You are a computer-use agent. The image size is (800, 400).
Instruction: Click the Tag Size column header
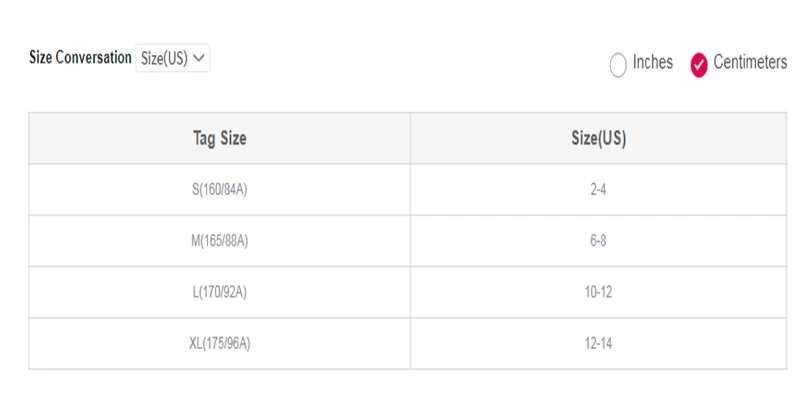tap(219, 138)
